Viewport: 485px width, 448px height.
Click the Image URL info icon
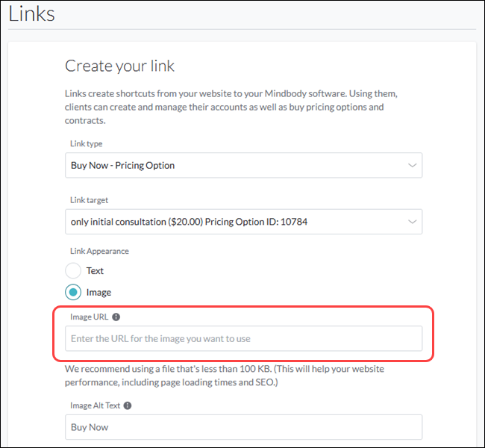tap(116, 317)
